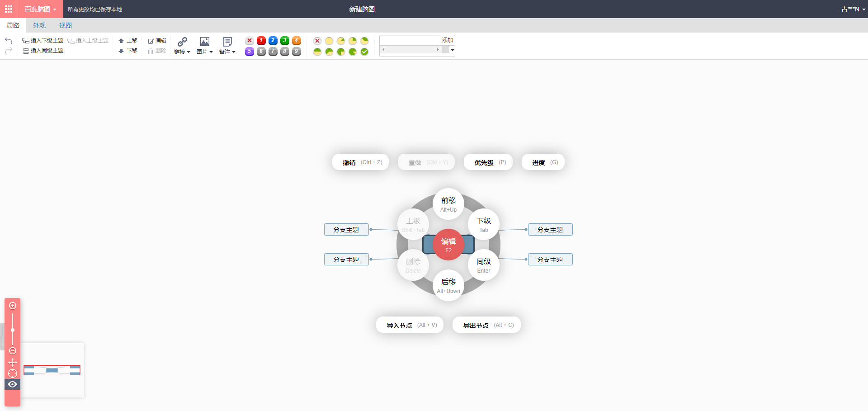
Task: Expand the tag list dropdown arrow
Action: tap(452, 50)
